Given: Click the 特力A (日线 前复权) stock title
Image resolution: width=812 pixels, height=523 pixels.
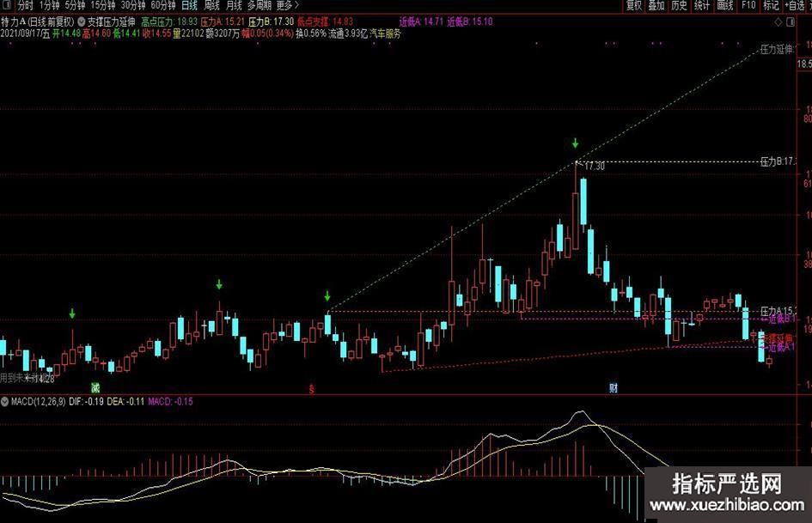Looking at the screenshot, I should [38, 21].
